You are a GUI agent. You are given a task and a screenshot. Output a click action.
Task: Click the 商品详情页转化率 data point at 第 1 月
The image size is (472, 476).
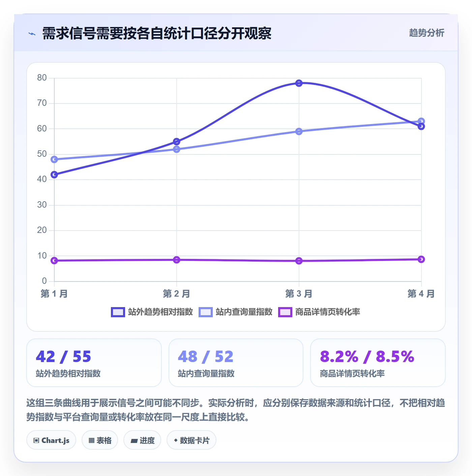pyautogui.click(x=54, y=261)
